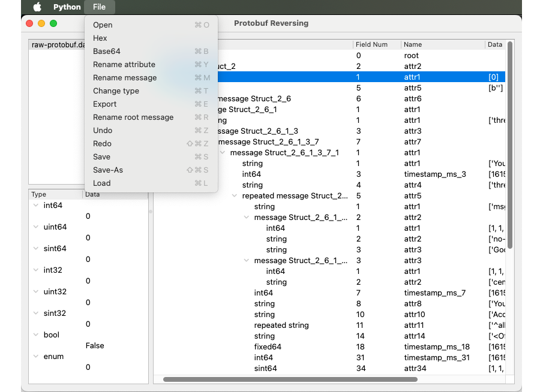Select the timestamp_ms_3 int64 row
Screen dimensions: 543x392
(x=329, y=174)
